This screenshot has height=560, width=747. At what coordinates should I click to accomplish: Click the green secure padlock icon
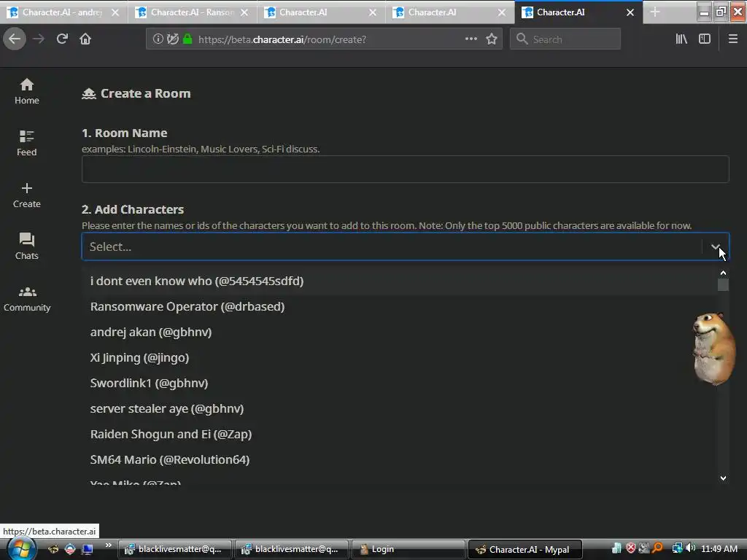[187, 39]
